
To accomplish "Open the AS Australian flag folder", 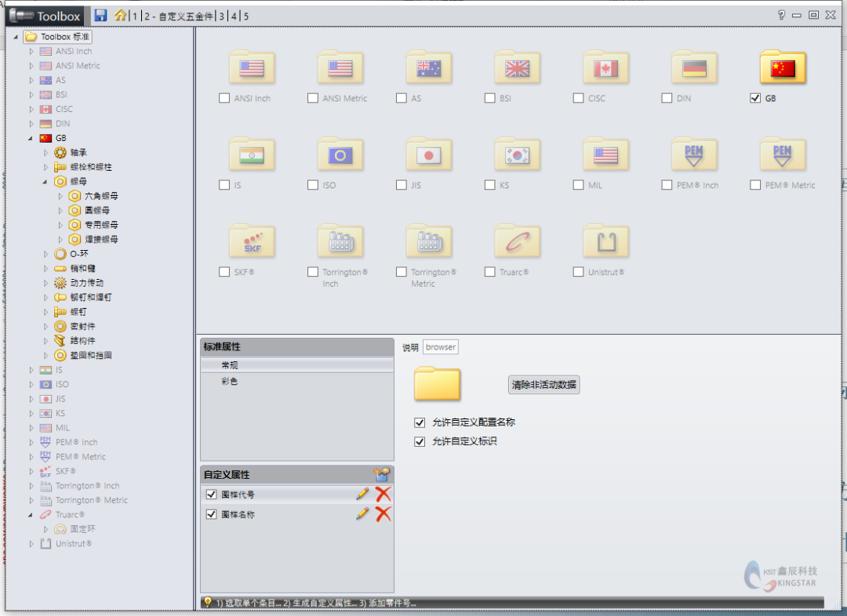I will click(429, 67).
